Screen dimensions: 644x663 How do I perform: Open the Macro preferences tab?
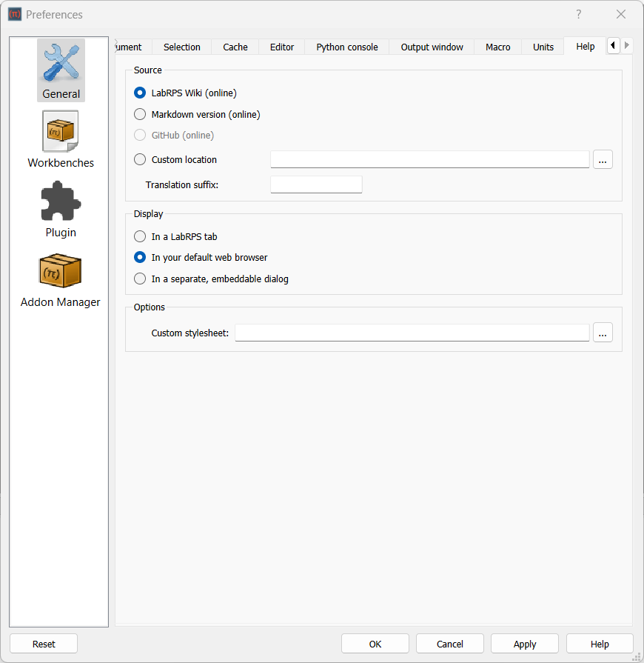click(497, 47)
